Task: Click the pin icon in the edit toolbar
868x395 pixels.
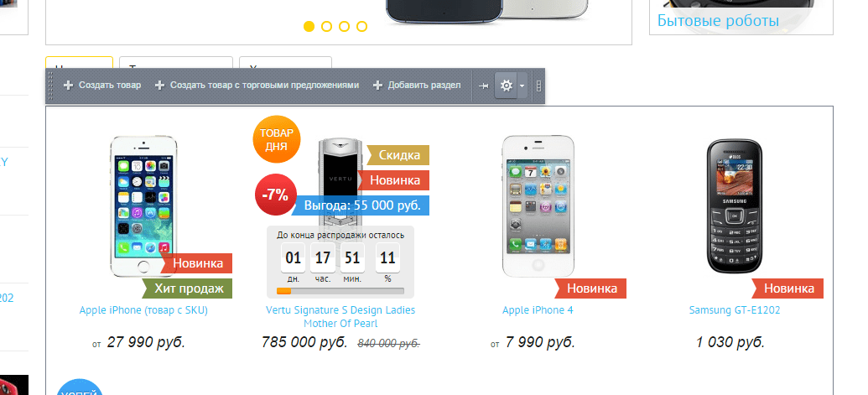Action: (484, 86)
